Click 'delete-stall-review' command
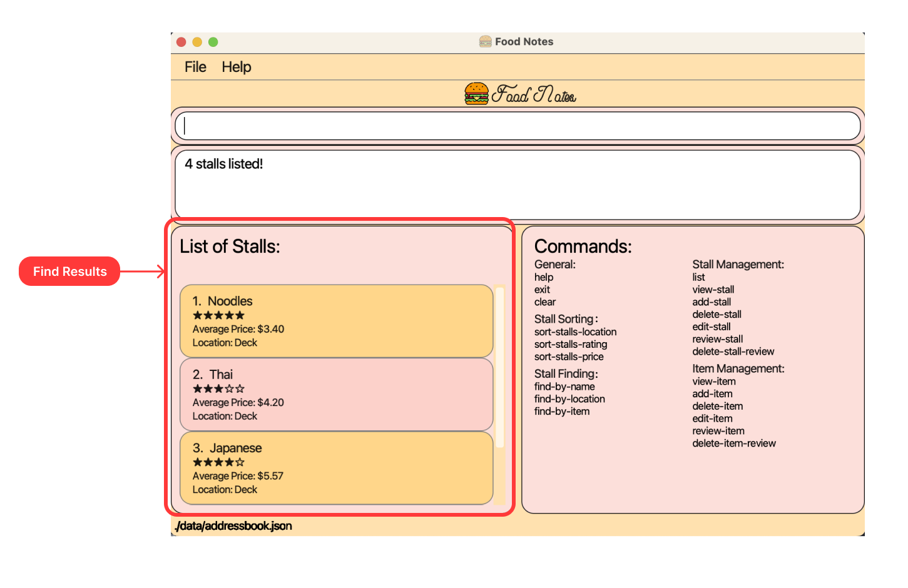Screen dimensions: 908x588 (x=733, y=352)
